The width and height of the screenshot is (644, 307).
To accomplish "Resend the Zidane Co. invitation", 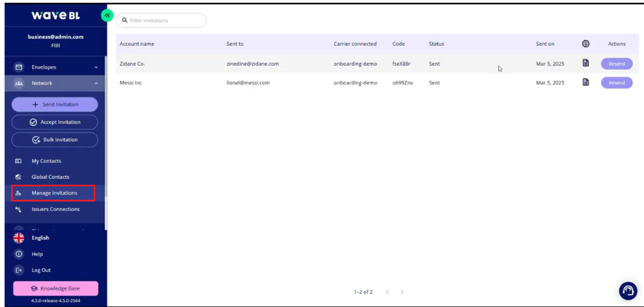I will pos(617,64).
